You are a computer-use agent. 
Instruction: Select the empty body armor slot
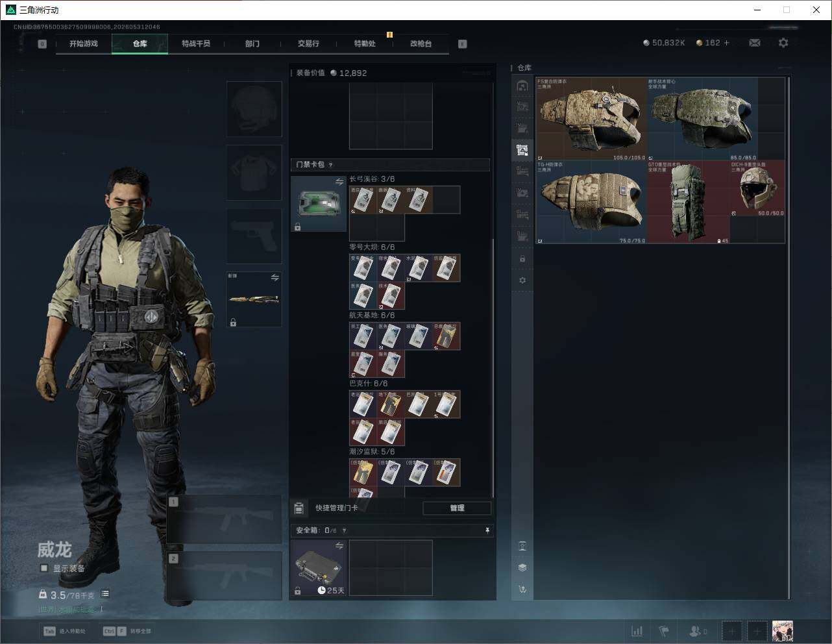254,172
